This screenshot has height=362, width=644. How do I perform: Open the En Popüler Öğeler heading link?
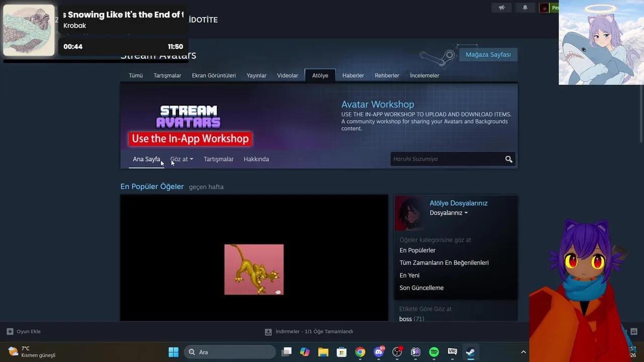(x=152, y=187)
